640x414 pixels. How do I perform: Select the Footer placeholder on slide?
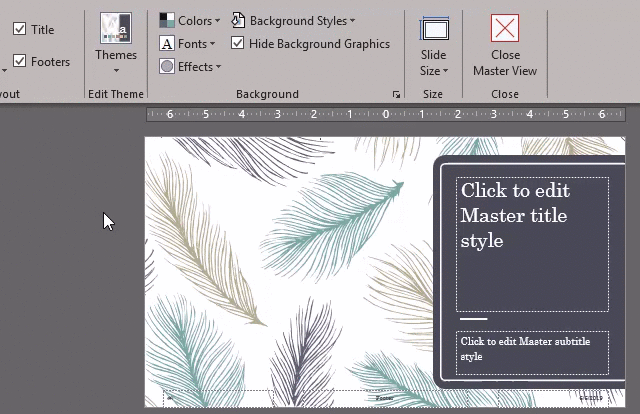coord(385,398)
